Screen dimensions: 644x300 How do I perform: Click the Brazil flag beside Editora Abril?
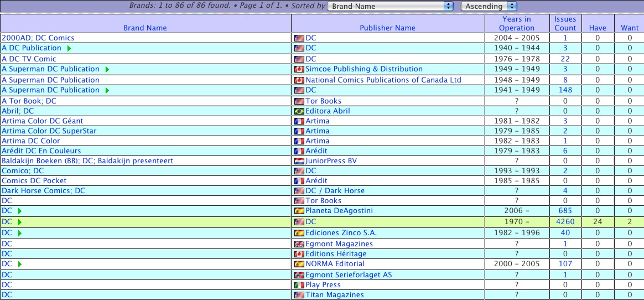pyautogui.click(x=299, y=111)
